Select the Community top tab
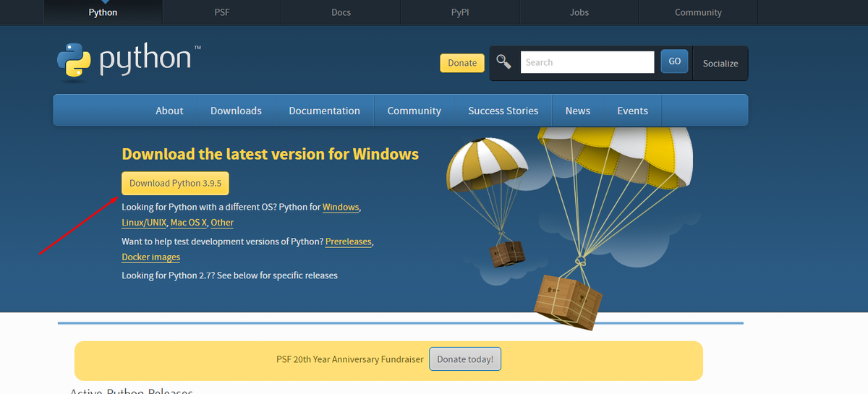Screen dimensions: 868x394 698,12
